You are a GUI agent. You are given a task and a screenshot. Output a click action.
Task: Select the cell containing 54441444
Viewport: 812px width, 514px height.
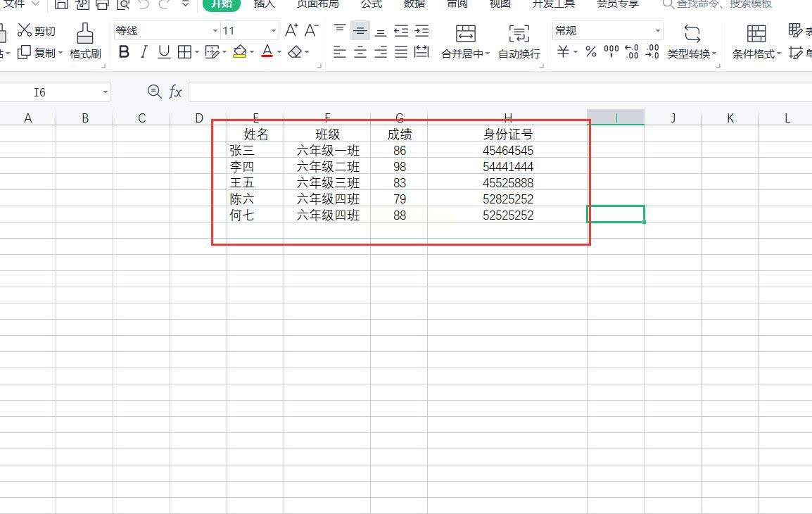[x=507, y=166]
